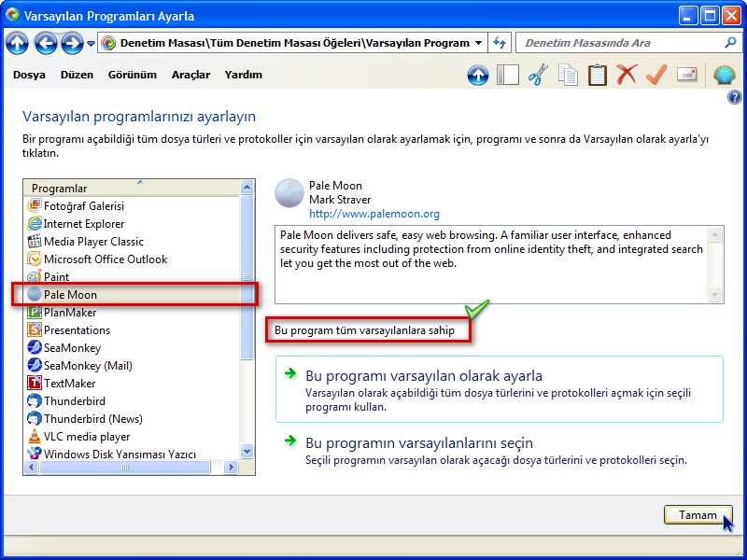
Task: Click Bu programın varsayılanlarını seçin
Action: [500, 450]
